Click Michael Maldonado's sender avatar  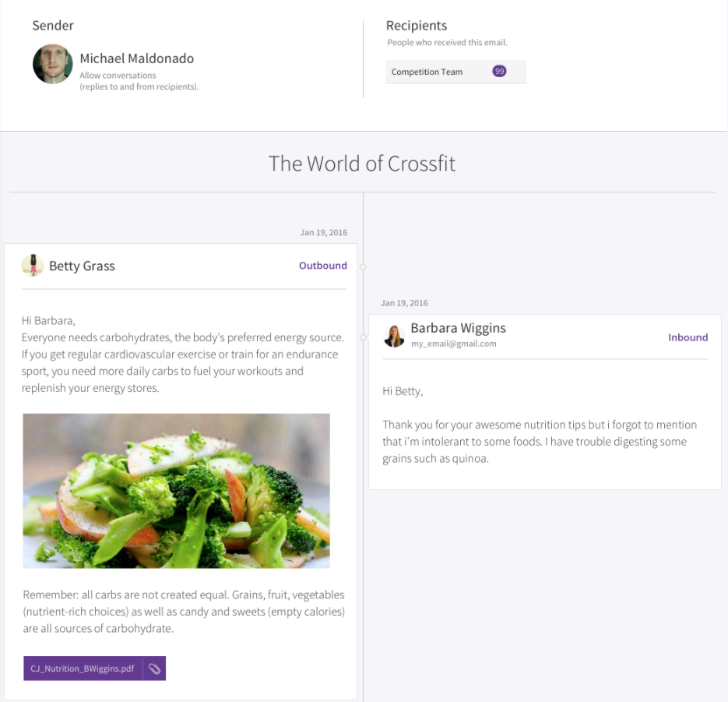coord(52,64)
